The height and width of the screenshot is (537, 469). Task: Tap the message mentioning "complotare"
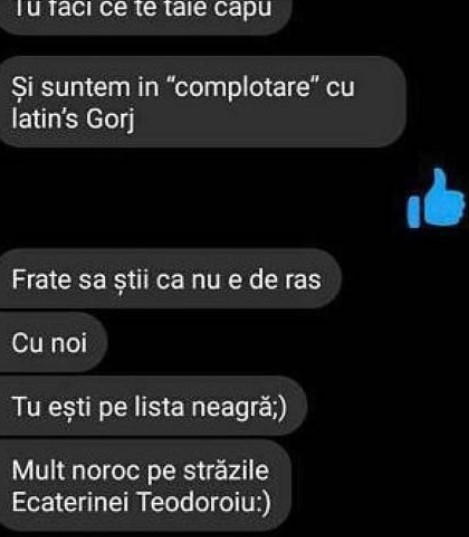tap(203, 102)
